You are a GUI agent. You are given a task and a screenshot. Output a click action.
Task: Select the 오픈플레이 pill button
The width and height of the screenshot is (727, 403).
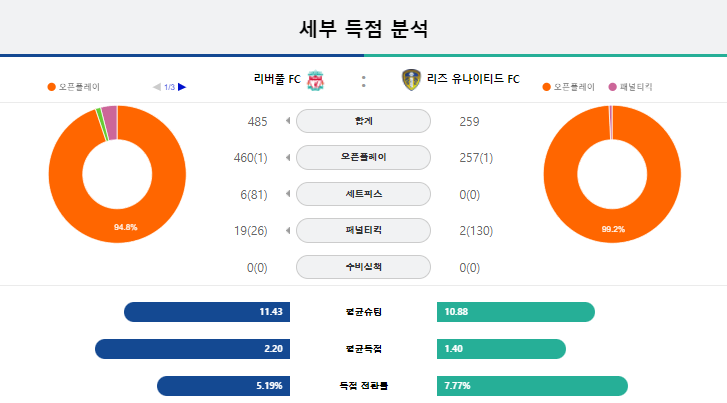(x=364, y=157)
